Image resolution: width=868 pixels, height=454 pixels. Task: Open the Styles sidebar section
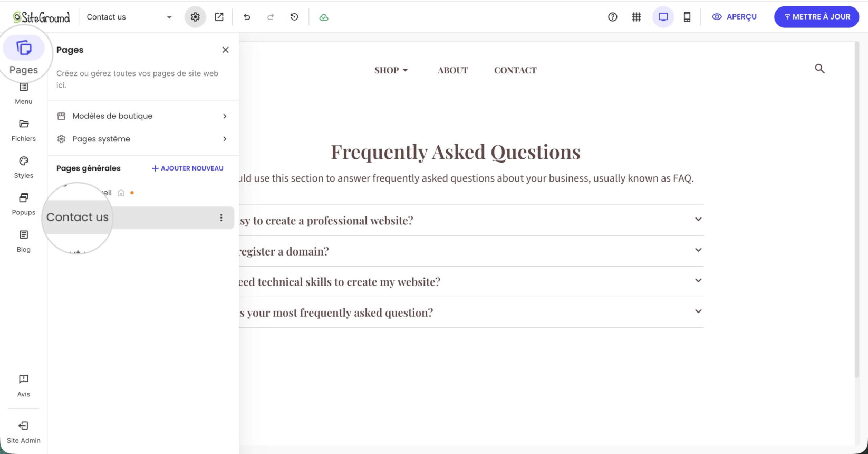24,167
